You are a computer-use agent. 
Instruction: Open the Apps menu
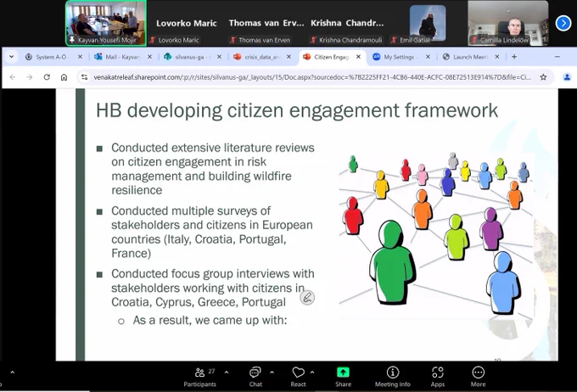(x=438, y=377)
